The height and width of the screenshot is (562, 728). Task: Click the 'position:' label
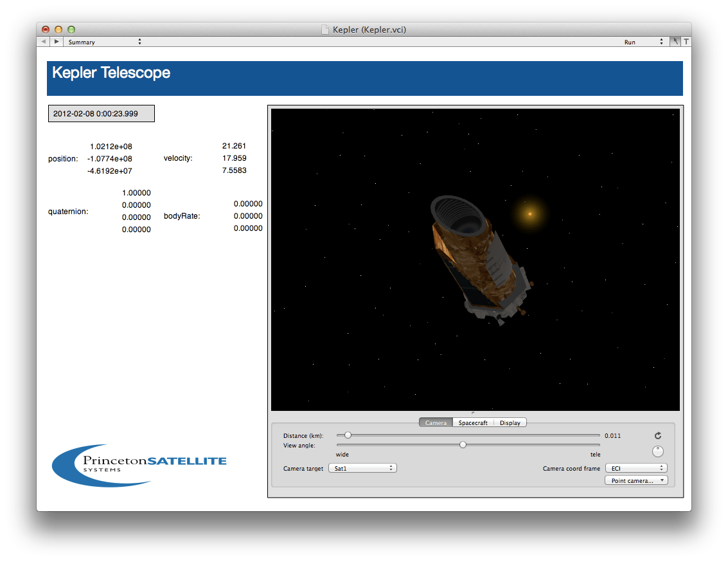[63, 159]
